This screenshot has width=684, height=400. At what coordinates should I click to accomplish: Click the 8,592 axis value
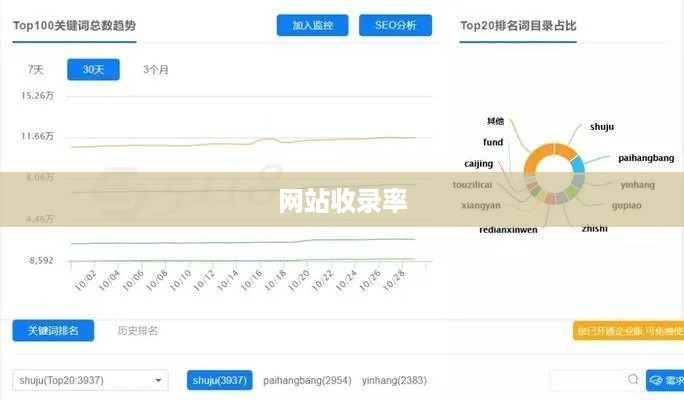pos(41,260)
